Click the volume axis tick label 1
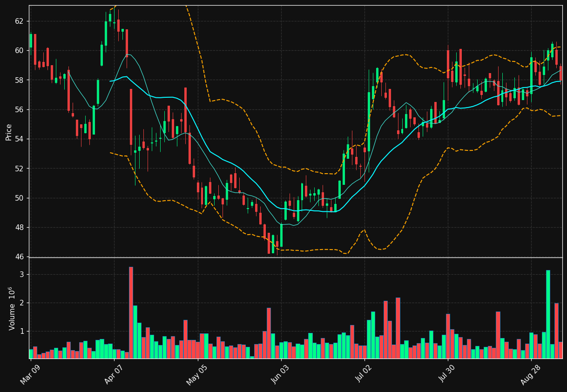This screenshot has width=567, height=392. click(x=21, y=331)
